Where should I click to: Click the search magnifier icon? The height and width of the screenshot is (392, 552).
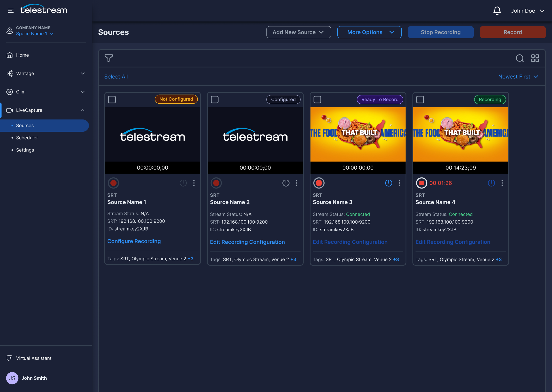point(519,58)
